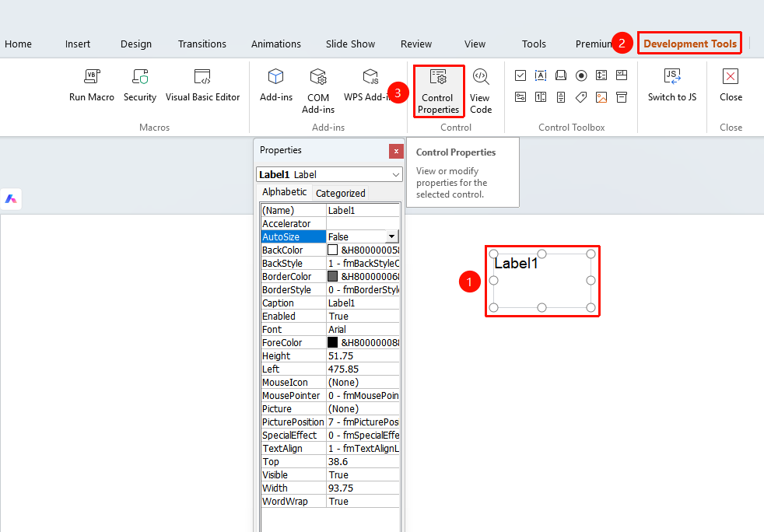Go to the Slide Show tab
This screenshot has height=532, width=764.
(x=350, y=44)
